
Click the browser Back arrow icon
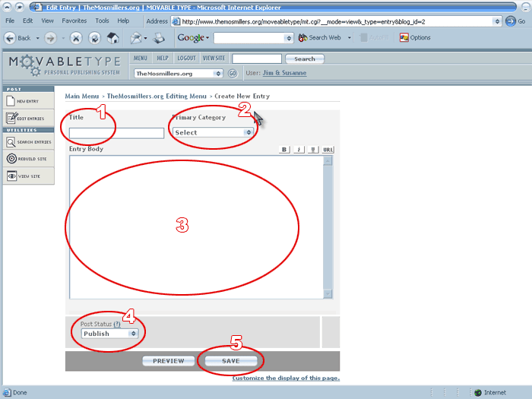point(10,38)
